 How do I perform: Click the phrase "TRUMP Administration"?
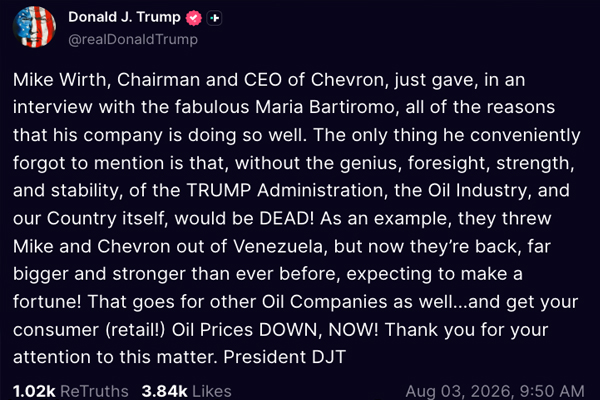(x=287, y=190)
